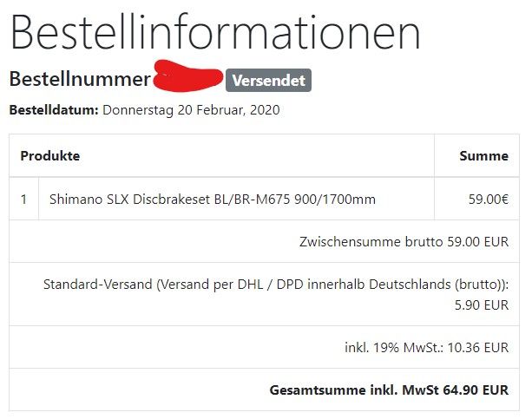The height and width of the screenshot is (419, 532).
Task: Click the 5.90 EUR shipping cost
Action: click(x=482, y=305)
